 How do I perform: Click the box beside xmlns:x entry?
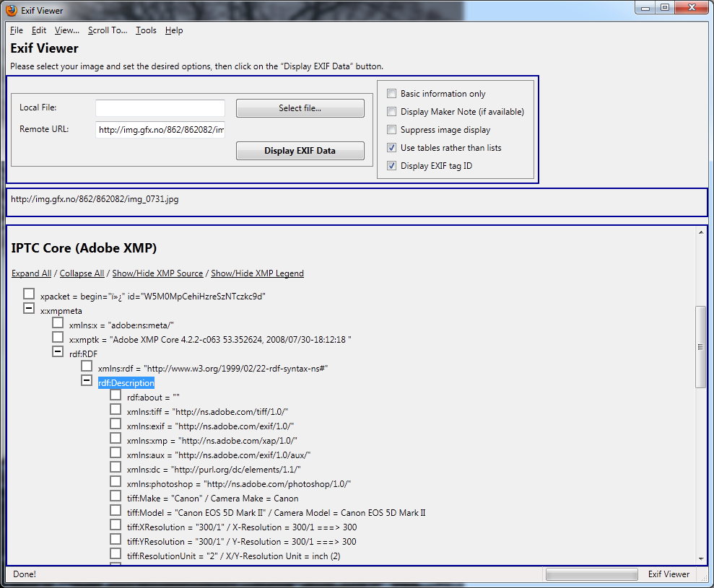pyautogui.click(x=58, y=322)
